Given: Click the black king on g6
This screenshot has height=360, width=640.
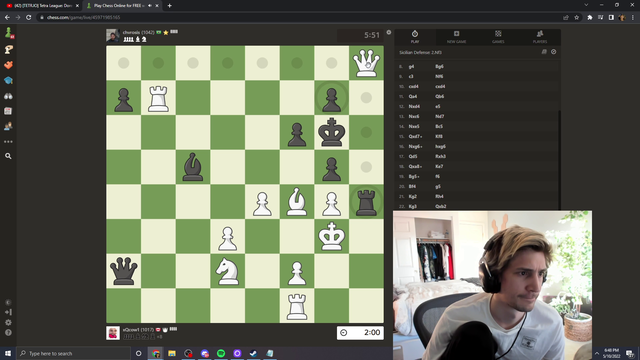Looking at the screenshot, I should click(331, 132).
